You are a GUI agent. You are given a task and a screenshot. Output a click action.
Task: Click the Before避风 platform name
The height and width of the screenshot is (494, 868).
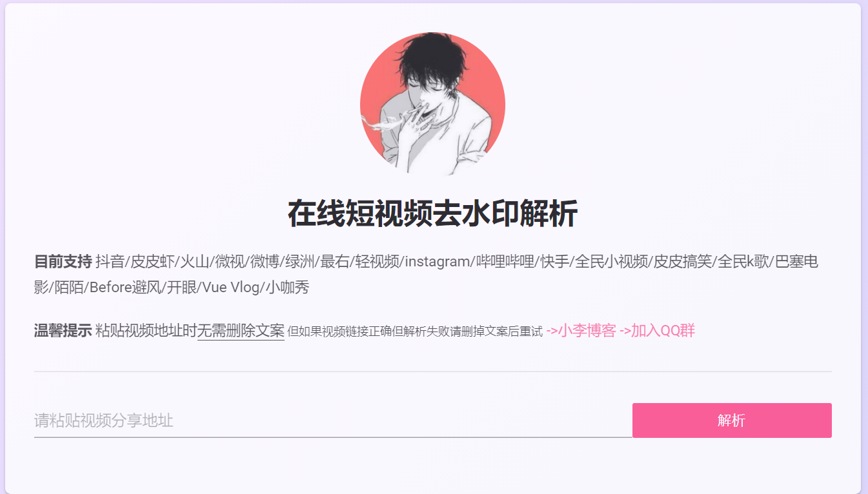point(124,288)
